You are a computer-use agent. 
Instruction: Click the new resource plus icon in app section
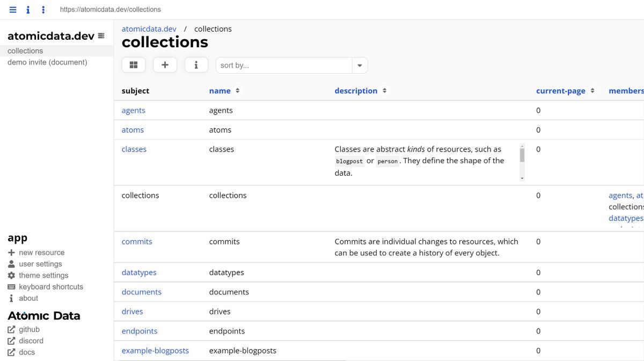click(12, 252)
